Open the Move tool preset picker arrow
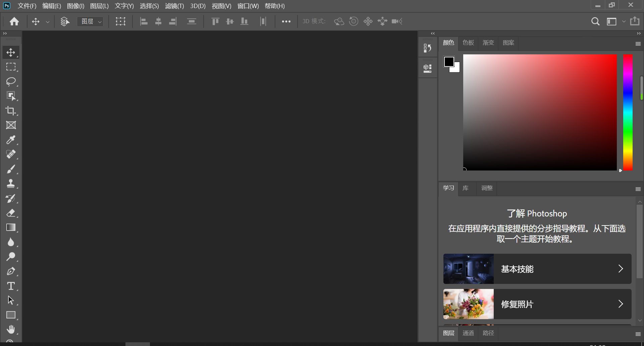644x346 pixels. coord(48,22)
